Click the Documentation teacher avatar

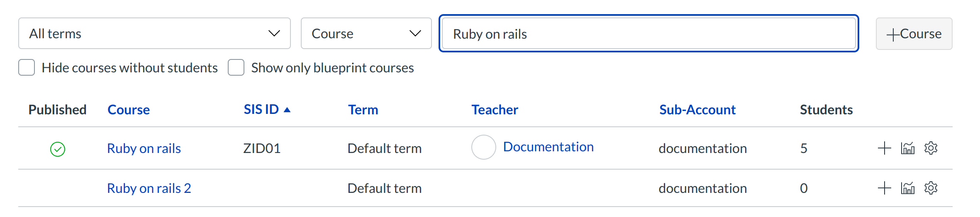point(483,147)
